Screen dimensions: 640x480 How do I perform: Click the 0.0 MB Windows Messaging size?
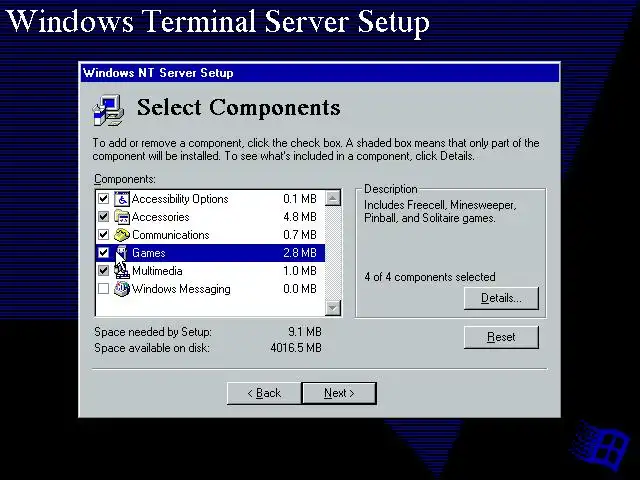click(300, 289)
